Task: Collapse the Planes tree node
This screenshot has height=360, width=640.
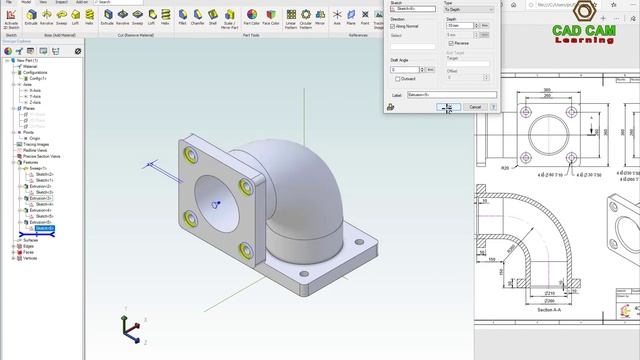Action: 13,109
